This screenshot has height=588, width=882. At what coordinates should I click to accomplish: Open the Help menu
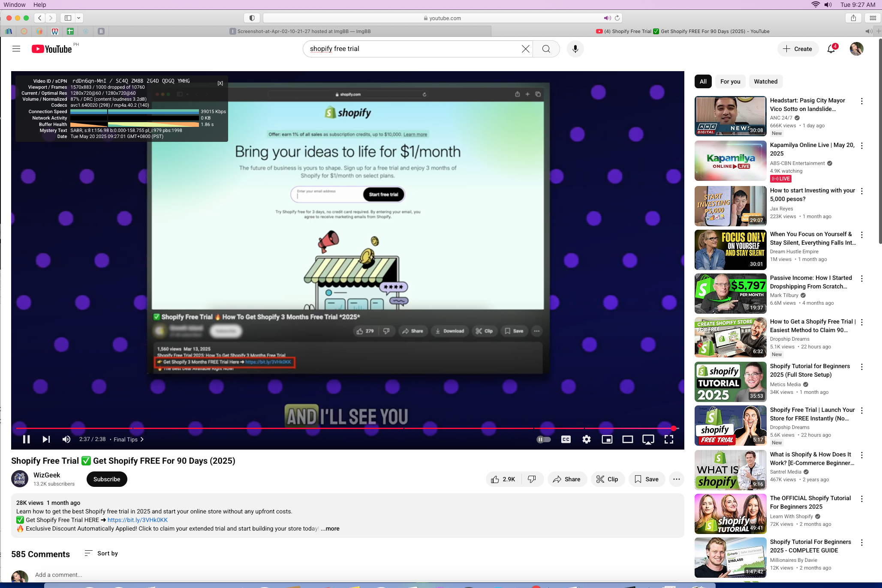pos(39,5)
